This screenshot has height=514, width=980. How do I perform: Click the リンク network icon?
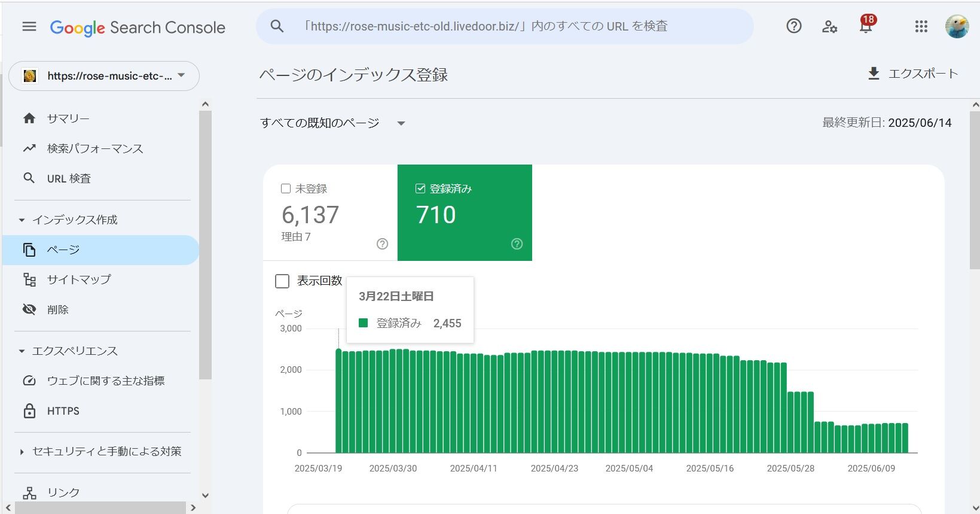coord(29,492)
